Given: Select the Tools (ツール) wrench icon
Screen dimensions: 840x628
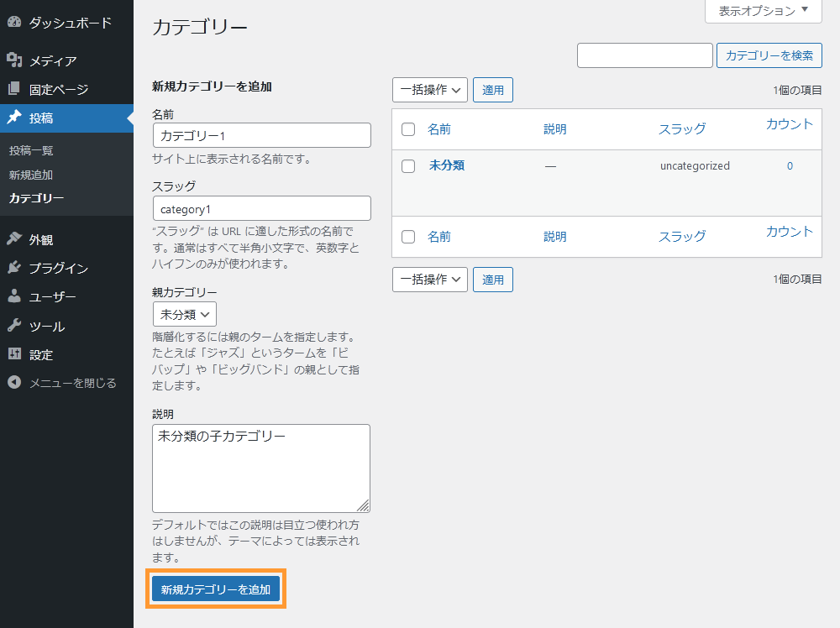Looking at the screenshot, I should pyautogui.click(x=16, y=326).
